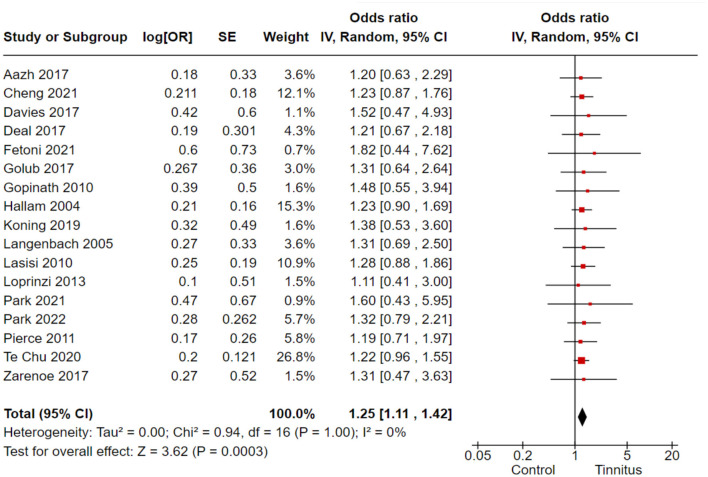The width and height of the screenshot is (708, 477).
Task: Click the red marker for Cheng 2021
Action: coord(582,97)
